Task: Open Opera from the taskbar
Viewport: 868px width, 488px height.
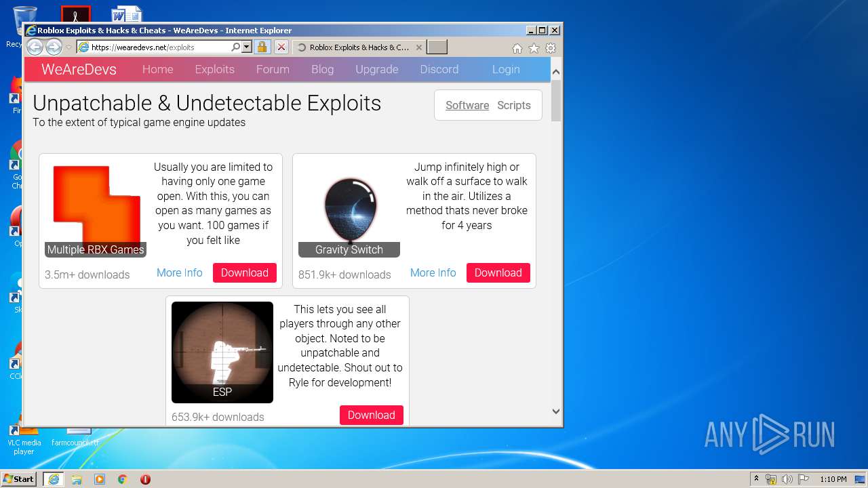Action: coord(145,479)
